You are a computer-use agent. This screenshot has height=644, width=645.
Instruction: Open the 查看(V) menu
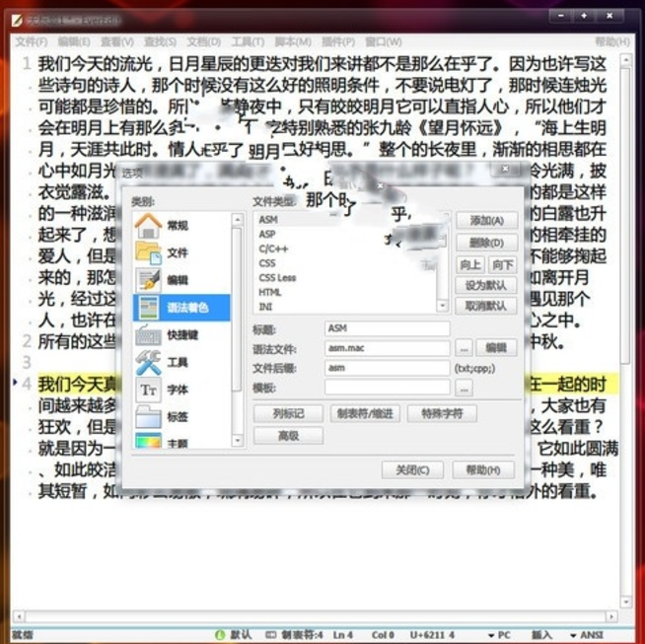(x=117, y=42)
